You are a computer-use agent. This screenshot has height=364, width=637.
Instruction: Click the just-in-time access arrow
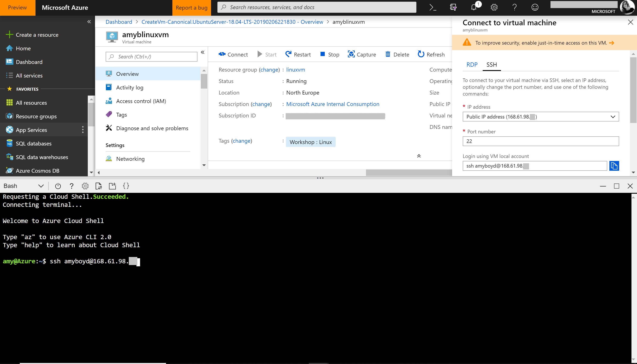pyautogui.click(x=611, y=42)
